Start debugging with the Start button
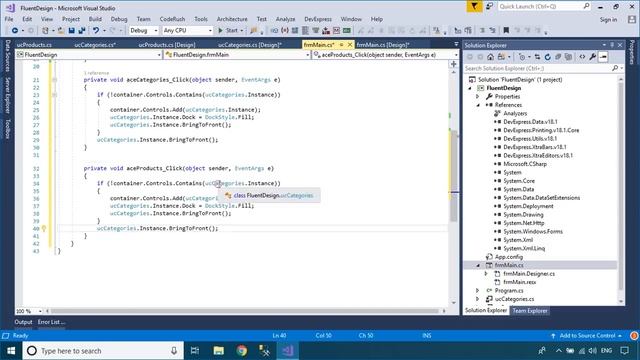 (230, 31)
